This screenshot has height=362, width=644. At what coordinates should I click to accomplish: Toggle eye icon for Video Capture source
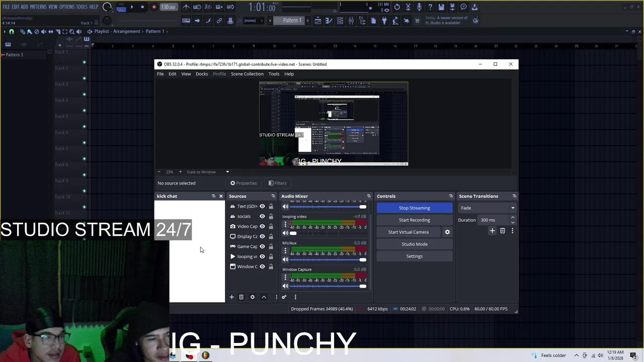262,226
